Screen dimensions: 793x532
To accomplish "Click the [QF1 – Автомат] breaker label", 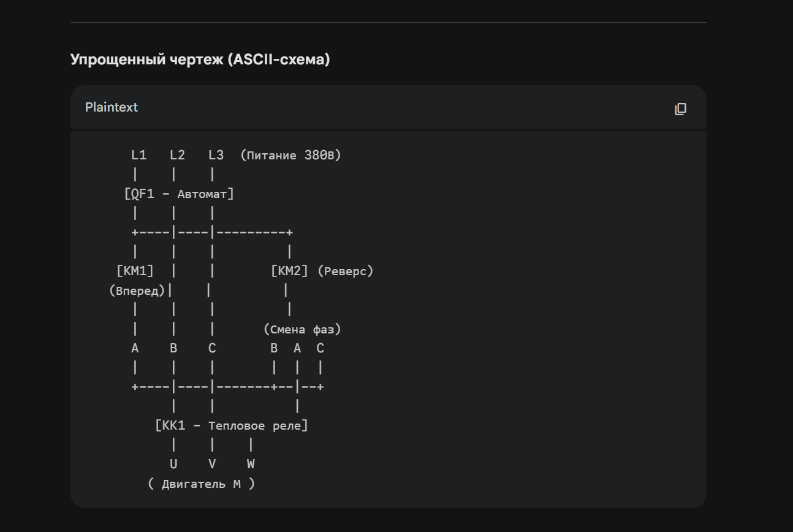I will coord(179,194).
